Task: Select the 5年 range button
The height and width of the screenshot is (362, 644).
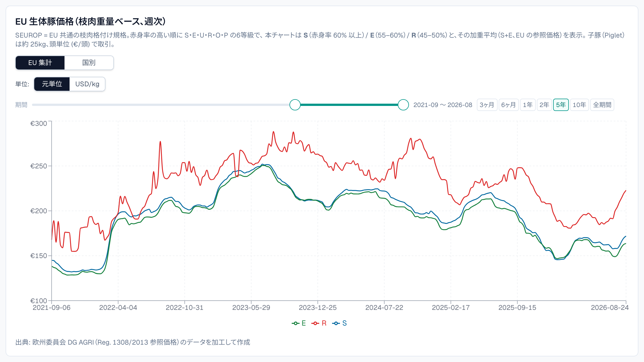Action: 561,105
